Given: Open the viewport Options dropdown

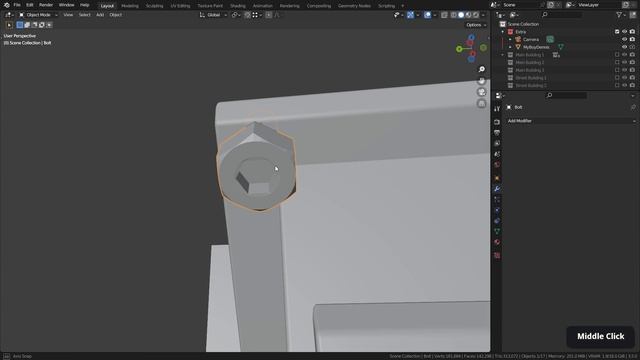Looking at the screenshot, I should click(x=476, y=25).
